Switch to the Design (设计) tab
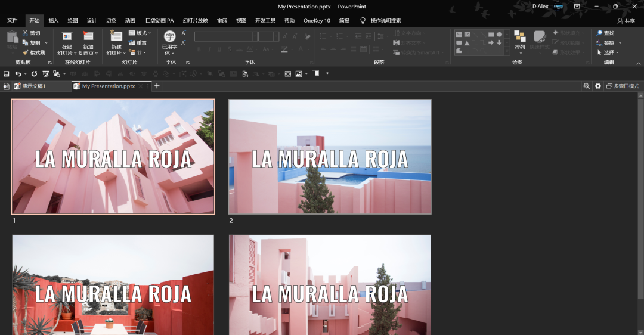 pyautogui.click(x=92, y=20)
